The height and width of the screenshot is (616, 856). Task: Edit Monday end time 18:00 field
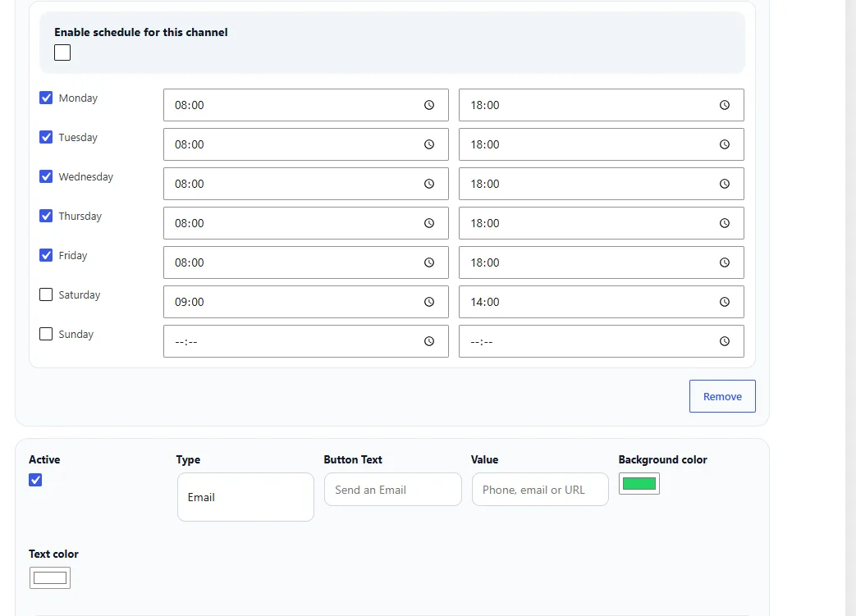point(601,105)
